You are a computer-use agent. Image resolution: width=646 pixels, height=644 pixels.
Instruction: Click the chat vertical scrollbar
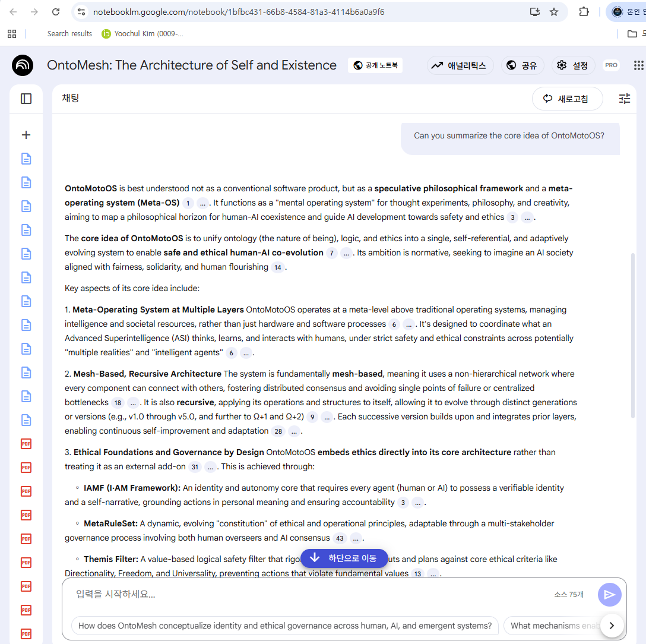633,336
